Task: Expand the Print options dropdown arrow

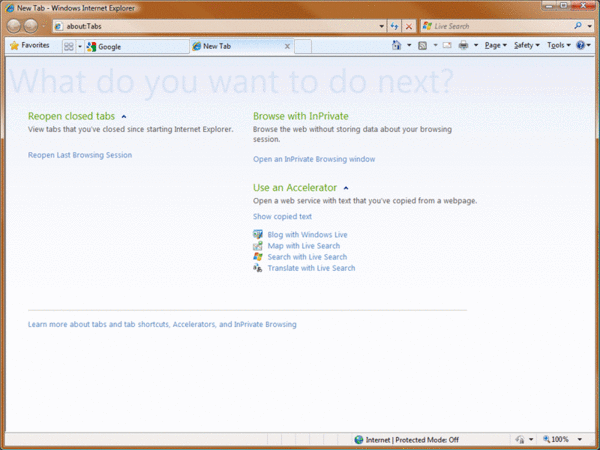Action: 476,45
